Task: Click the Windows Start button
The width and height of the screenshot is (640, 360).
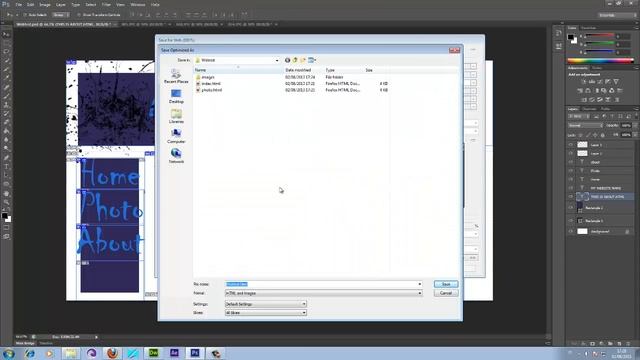Action: 9,353
